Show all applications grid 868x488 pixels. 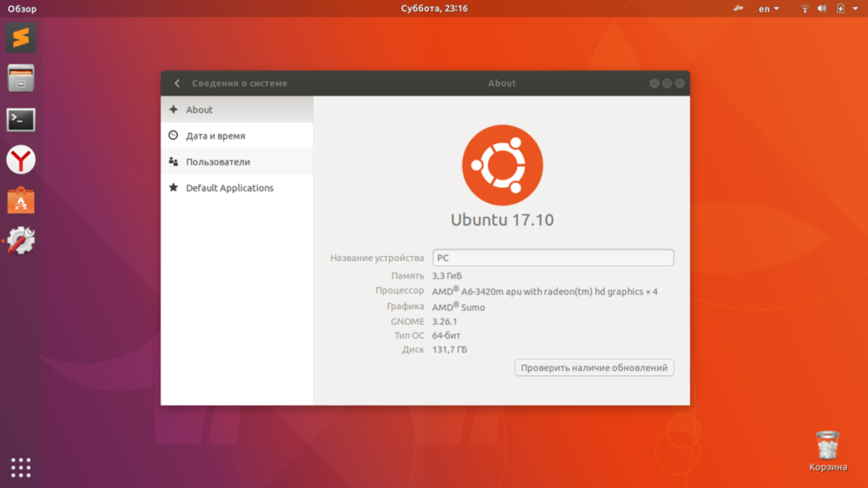(x=21, y=468)
